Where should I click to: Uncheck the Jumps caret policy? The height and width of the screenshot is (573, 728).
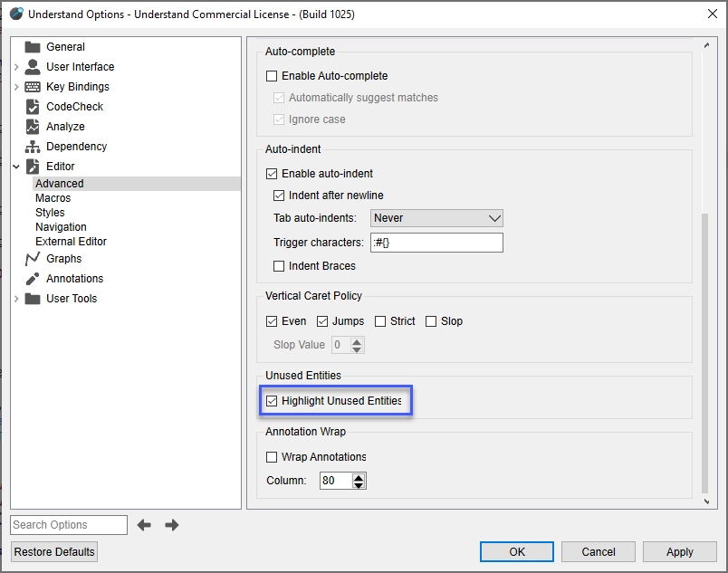(x=322, y=321)
